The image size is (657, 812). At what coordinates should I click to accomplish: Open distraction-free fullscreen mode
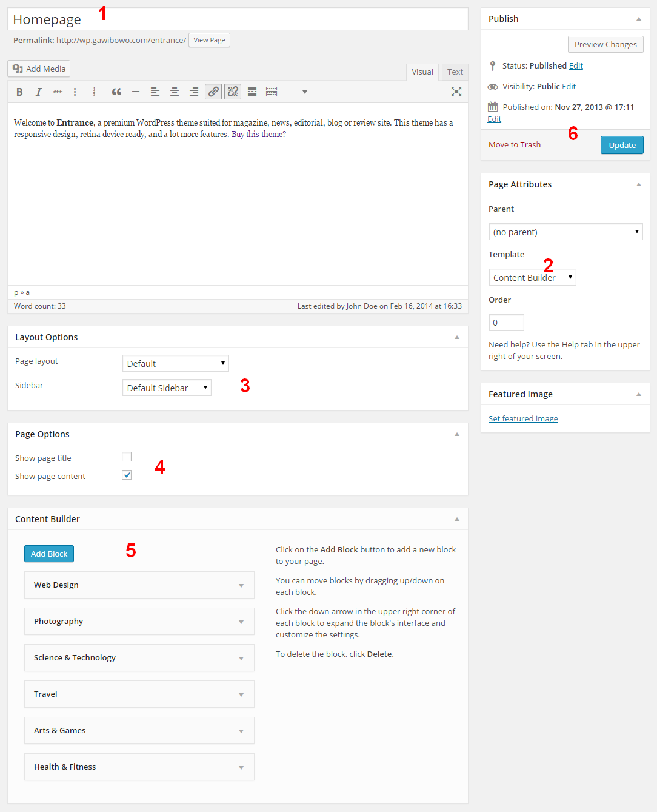click(x=456, y=92)
